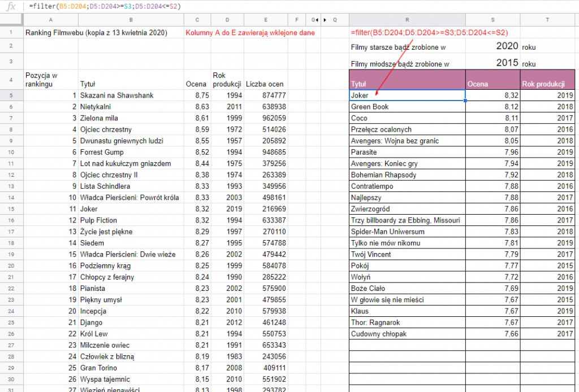Viewport: 579px width, 392px height.
Task: Select column F header
Action: 296,20
